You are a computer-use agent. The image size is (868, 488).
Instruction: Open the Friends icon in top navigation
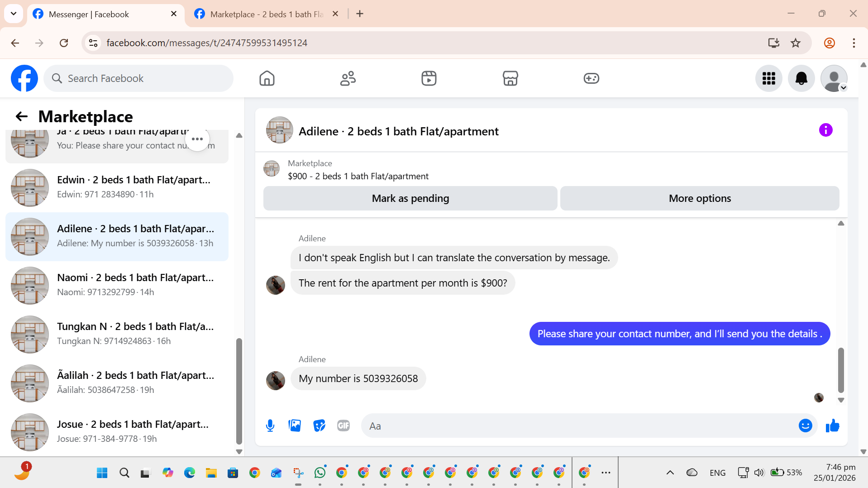348,78
